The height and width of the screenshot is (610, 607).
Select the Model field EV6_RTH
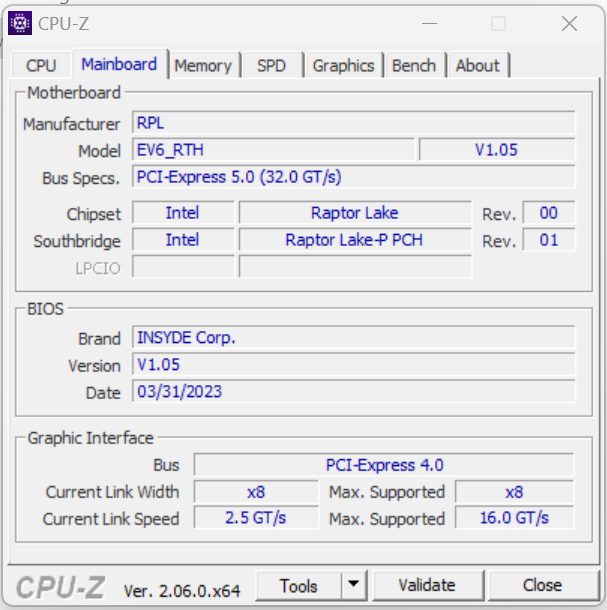tap(273, 150)
